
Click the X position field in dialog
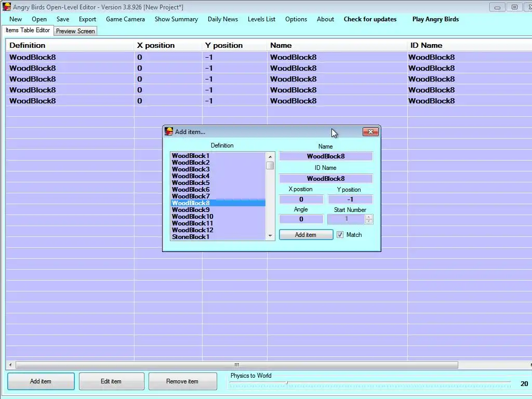301,199
